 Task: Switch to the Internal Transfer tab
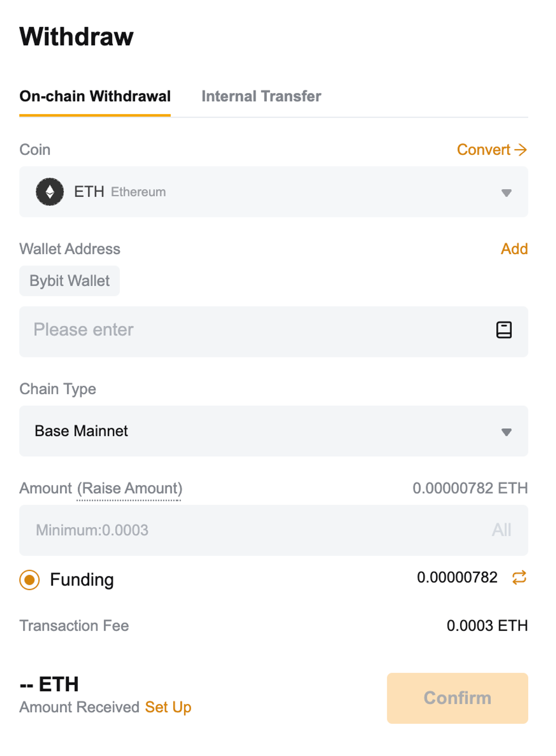pos(261,96)
